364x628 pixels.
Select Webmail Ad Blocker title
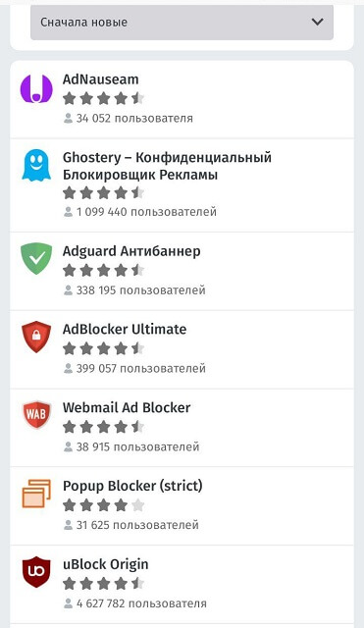point(127,408)
